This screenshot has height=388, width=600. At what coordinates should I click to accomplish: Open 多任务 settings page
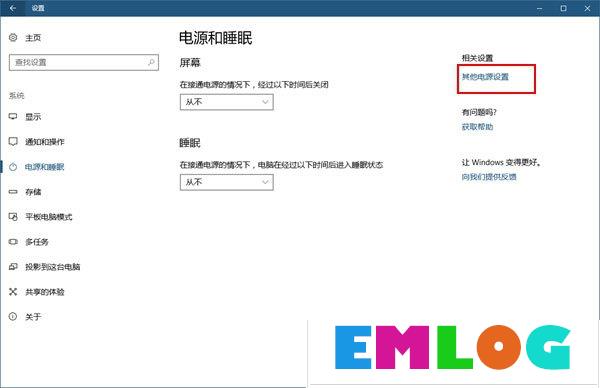click(x=37, y=242)
